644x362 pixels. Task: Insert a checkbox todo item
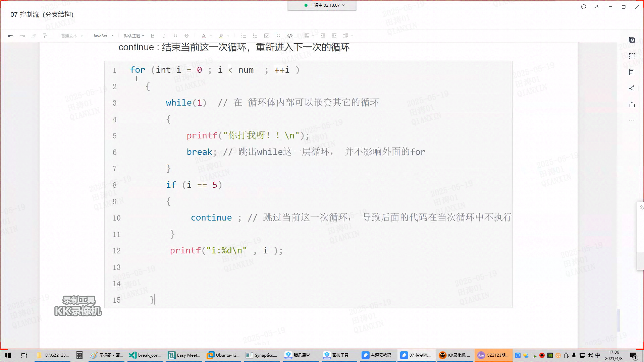pos(267,36)
